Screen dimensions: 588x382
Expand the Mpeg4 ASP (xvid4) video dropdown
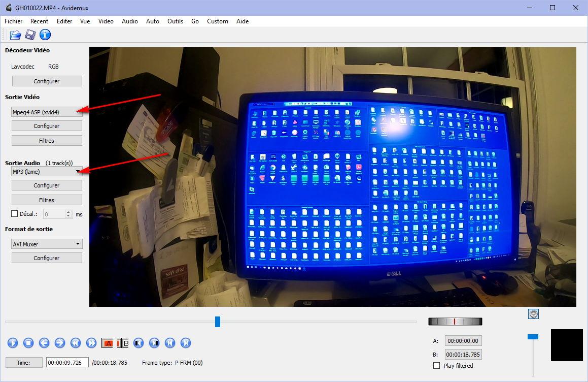47,112
